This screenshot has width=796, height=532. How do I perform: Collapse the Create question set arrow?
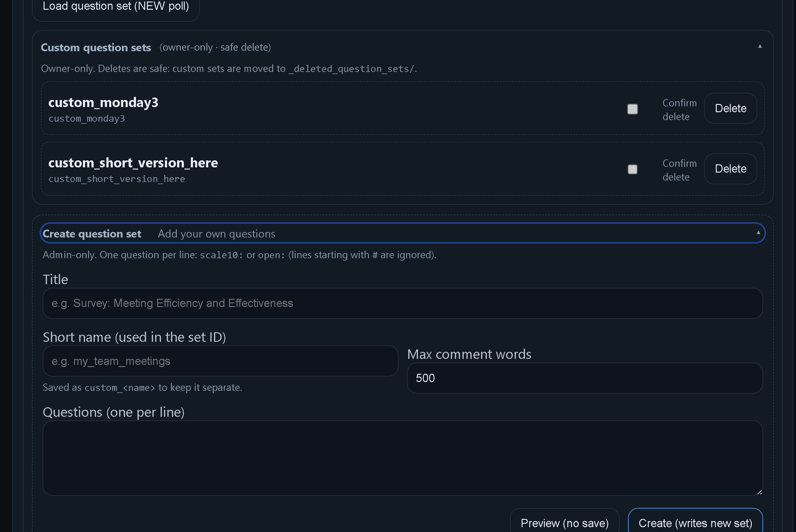click(758, 233)
